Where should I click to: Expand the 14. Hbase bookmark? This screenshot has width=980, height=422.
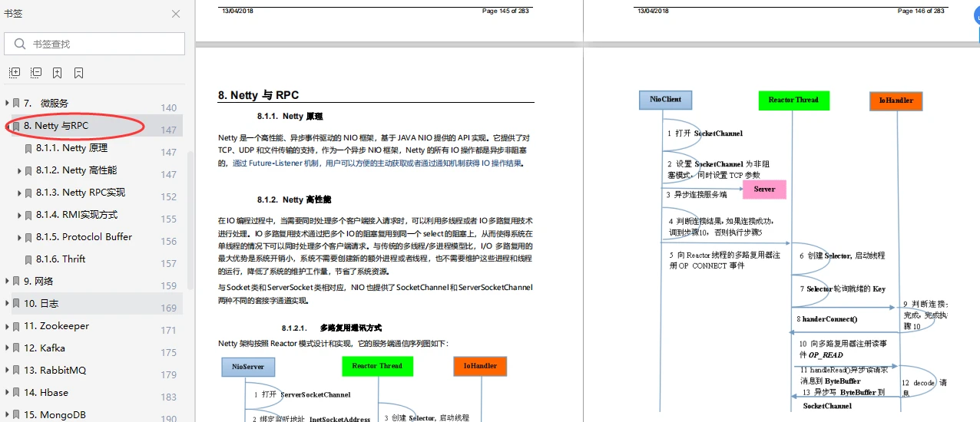pos(7,393)
